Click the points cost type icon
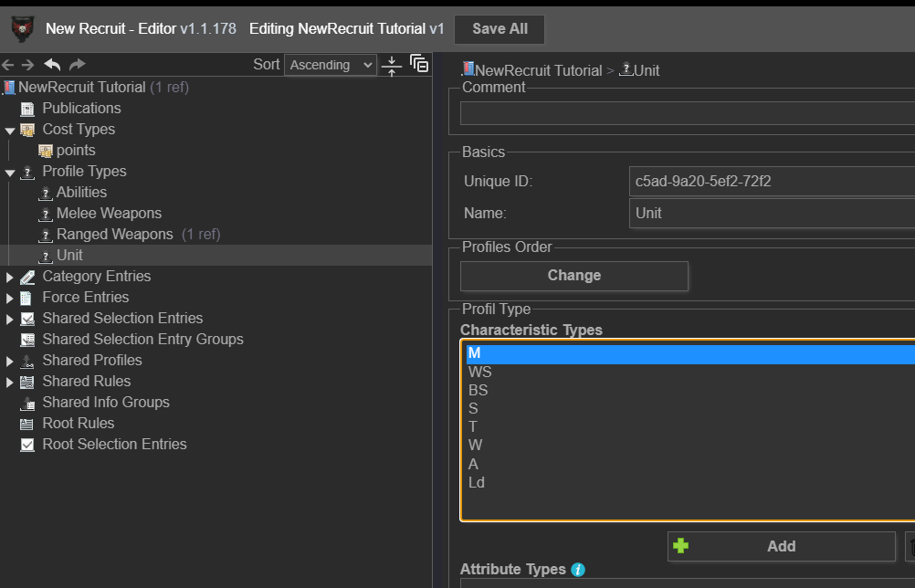Image resolution: width=915 pixels, height=588 pixels. point(46,151)
